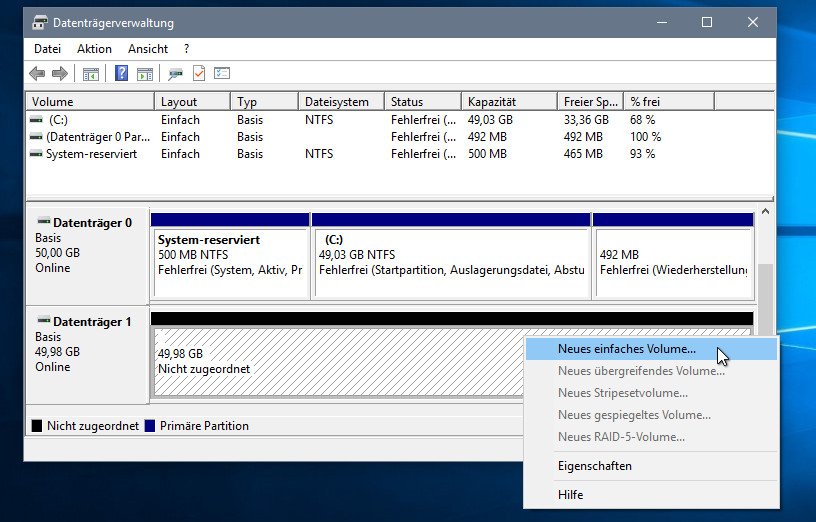This screenshot has height=522, width=816.
Task: Close the Datenträgerverwaltung window
Action: tap(753, 22)
